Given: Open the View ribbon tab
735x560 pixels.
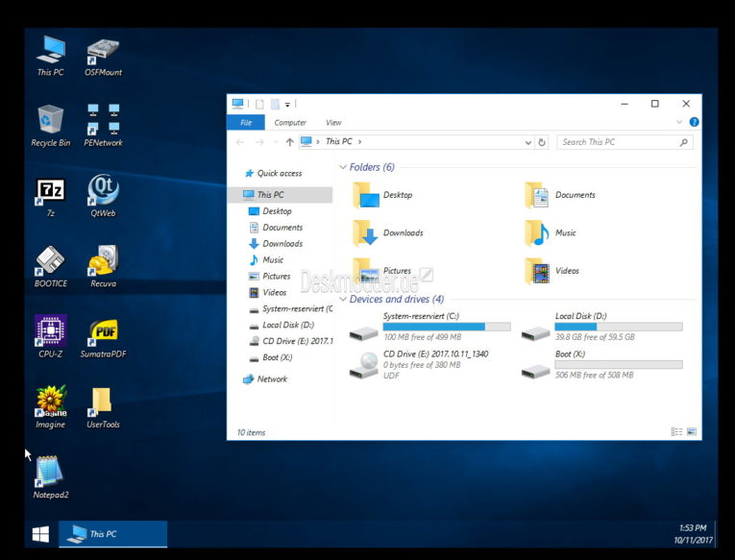Looking at the screenshot, I should point(333,122).
